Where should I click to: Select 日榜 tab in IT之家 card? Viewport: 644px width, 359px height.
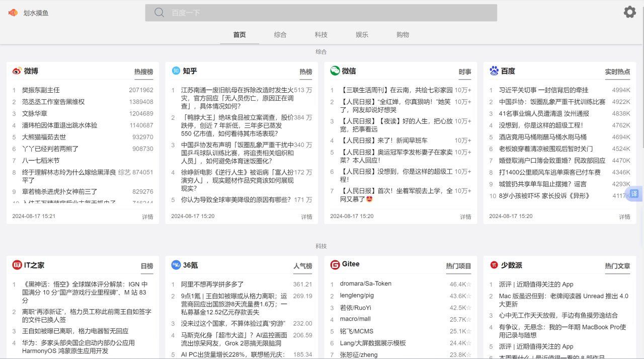pyautogui.click(x=147, y=266)
